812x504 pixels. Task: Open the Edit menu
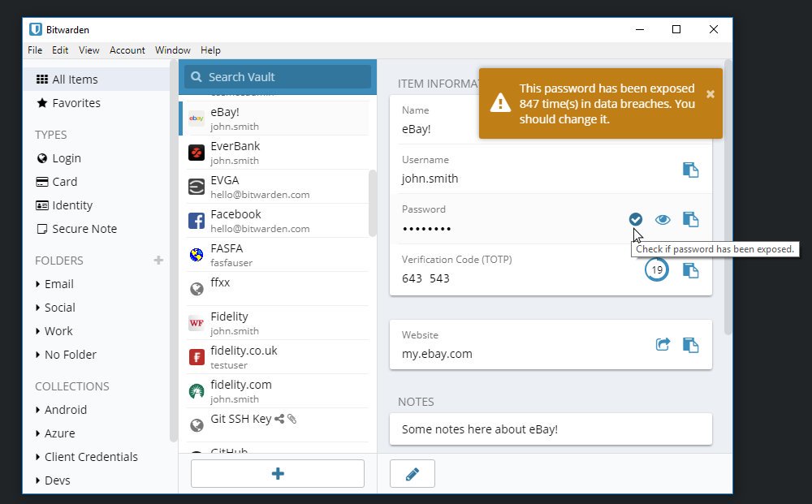60,50
